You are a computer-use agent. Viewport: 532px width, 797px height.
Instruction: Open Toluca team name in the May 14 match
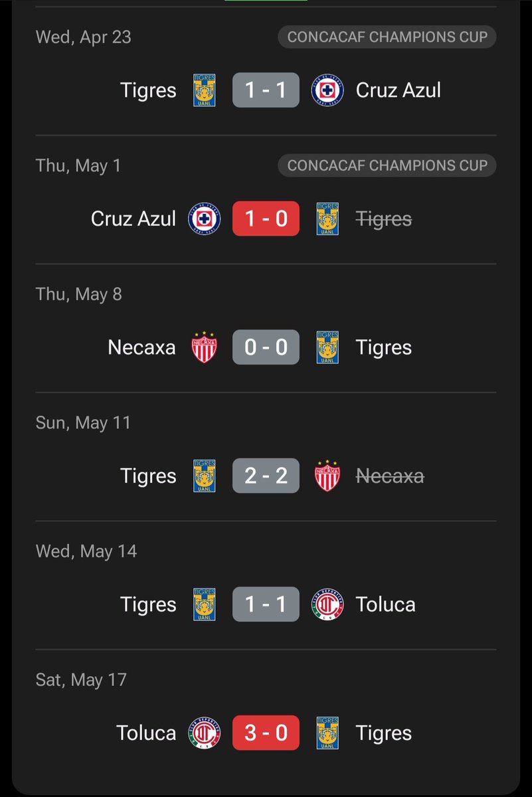coord(386,604)
